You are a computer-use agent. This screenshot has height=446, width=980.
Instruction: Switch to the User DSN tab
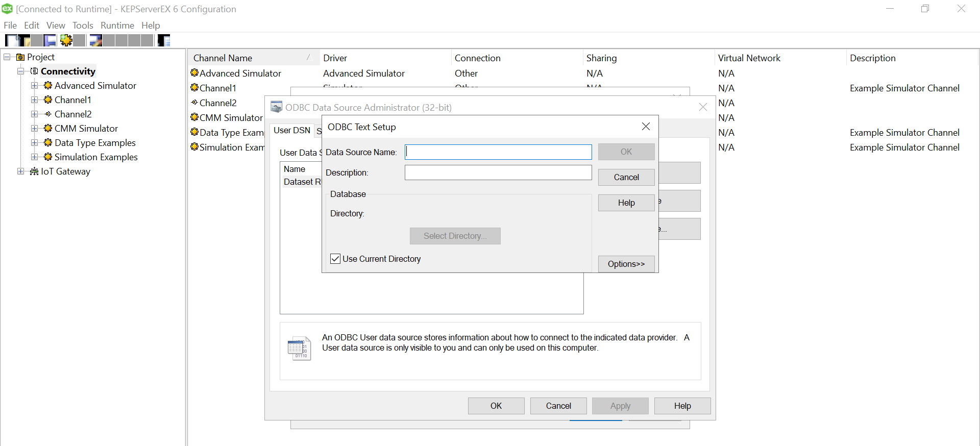[291, 131]
